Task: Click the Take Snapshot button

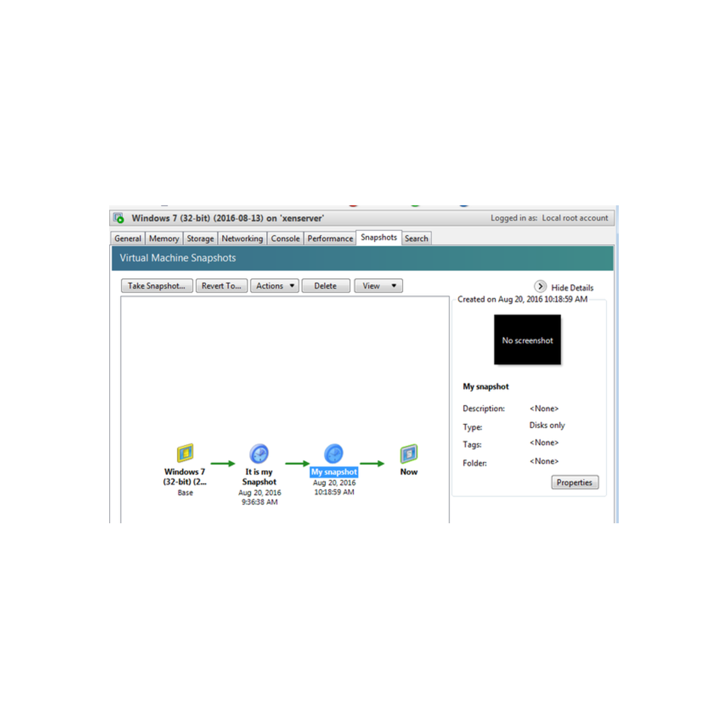Action: tap(157, 286)
